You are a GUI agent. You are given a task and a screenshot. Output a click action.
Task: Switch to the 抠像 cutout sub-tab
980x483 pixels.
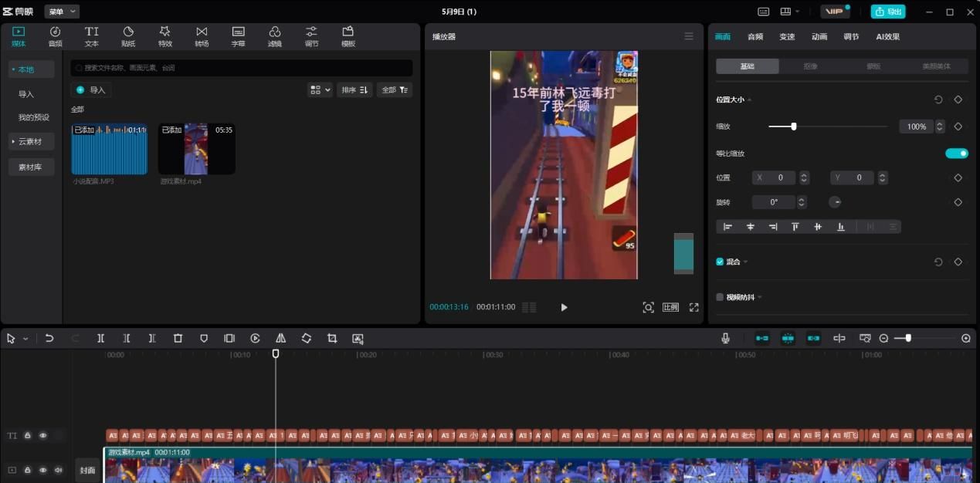[x=810, y=66]
